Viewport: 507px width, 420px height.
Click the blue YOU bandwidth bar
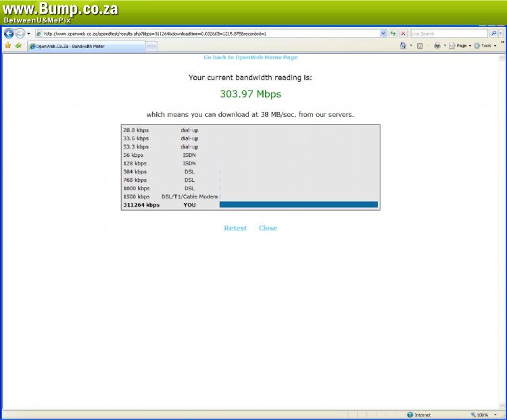point(298,205)
